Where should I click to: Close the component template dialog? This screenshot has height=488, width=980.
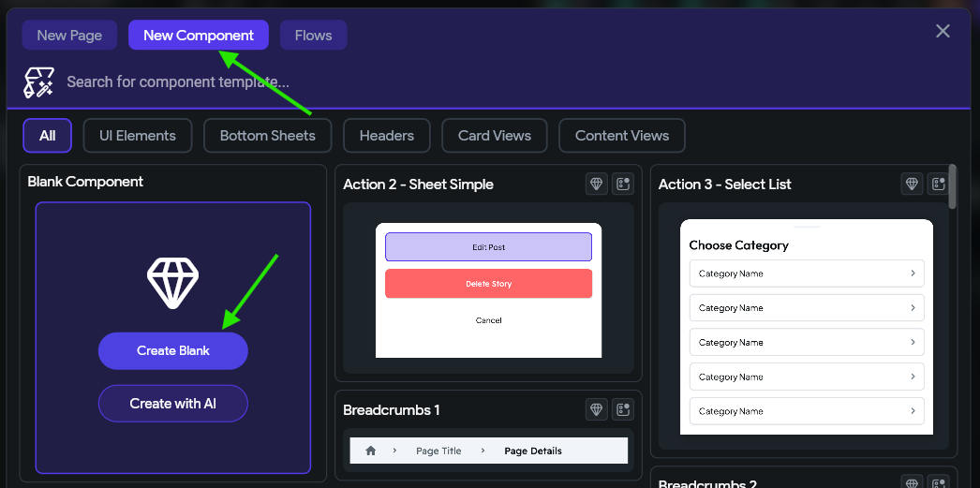(943, 31)
